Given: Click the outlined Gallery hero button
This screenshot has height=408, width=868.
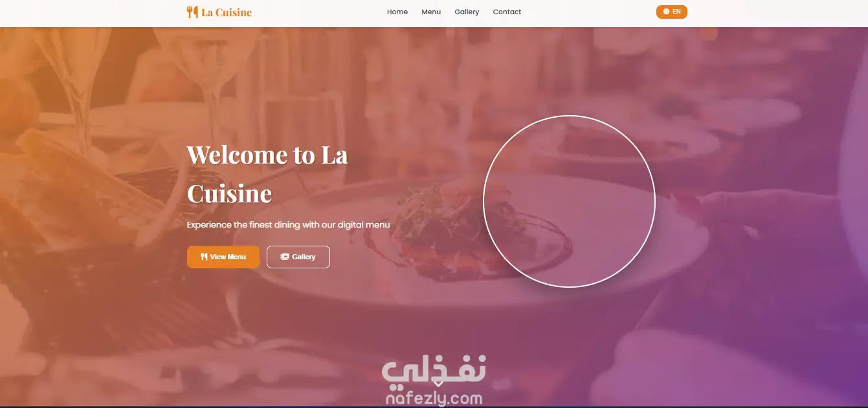Looking at the screenshot, I should [x=298, y=257].
